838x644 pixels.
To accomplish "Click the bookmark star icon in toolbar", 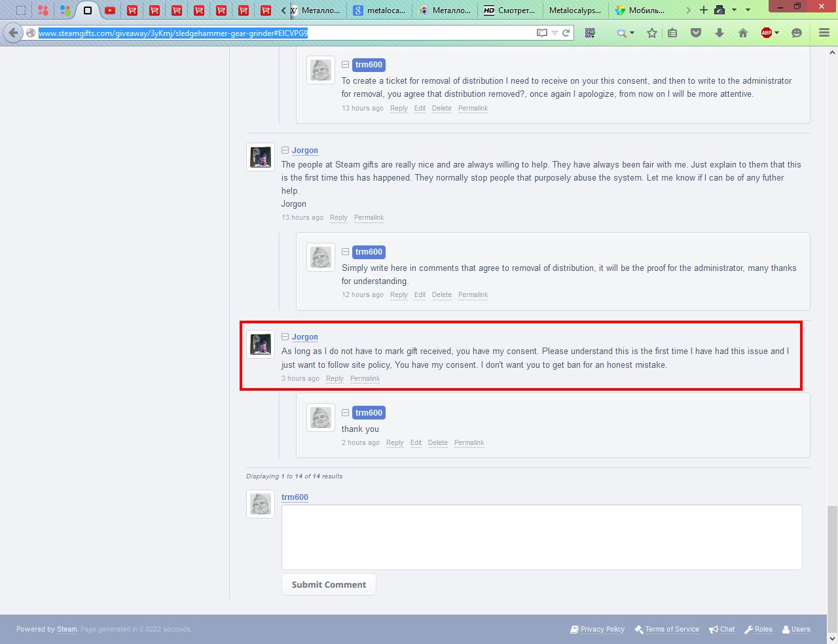I will coord(652,33).
